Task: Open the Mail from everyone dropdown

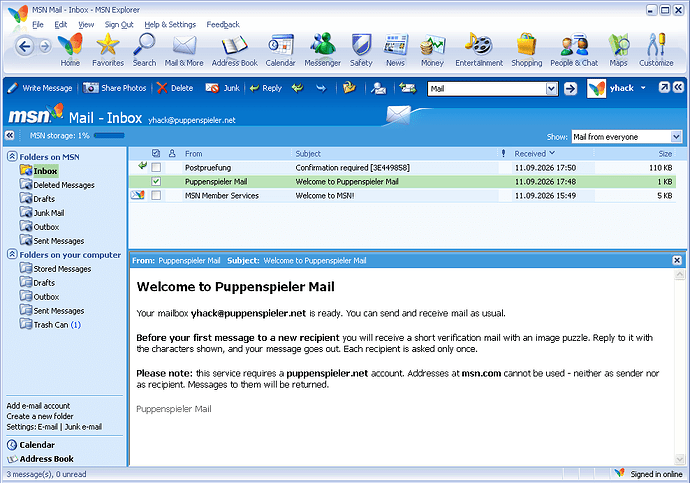Action: coord(627,137)
